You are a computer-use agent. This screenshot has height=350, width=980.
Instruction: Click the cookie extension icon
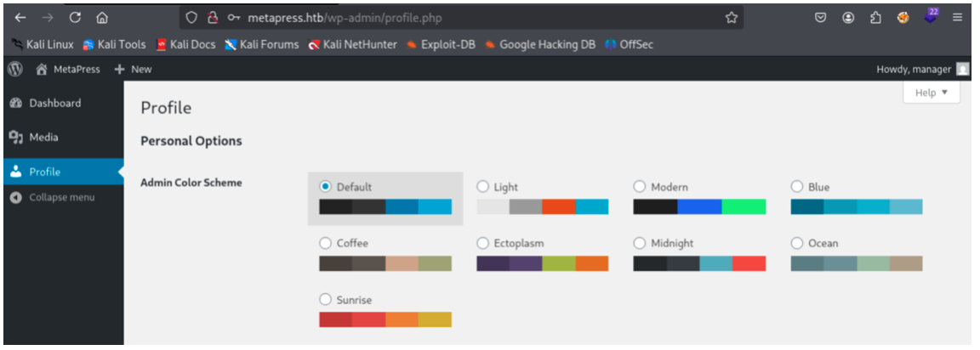903,18
